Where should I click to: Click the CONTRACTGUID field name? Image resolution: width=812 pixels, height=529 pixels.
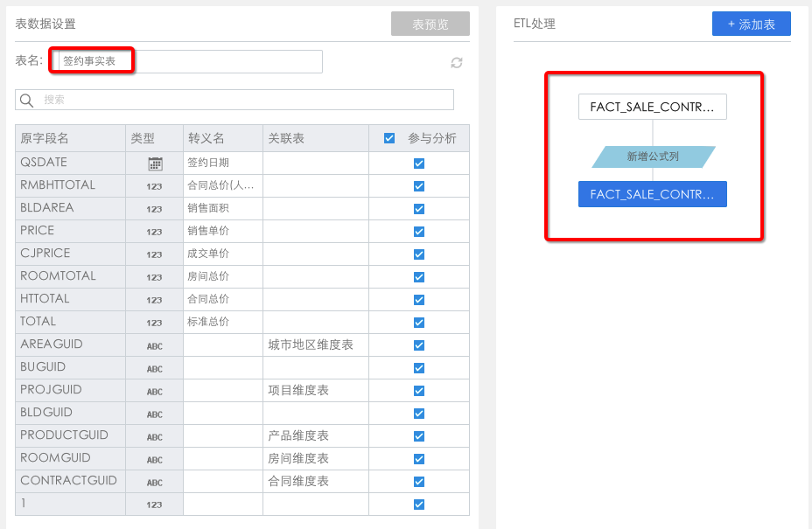coord(68,481)
